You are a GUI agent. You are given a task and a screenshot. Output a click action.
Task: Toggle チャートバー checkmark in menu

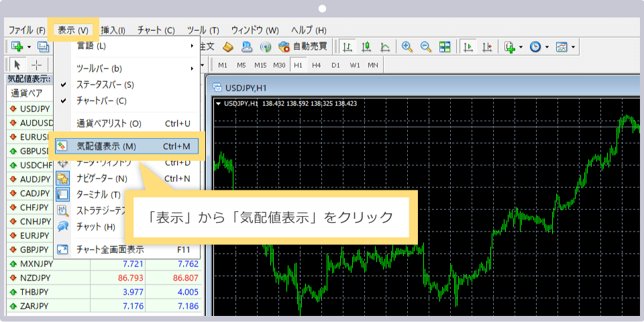coord(101,101)
